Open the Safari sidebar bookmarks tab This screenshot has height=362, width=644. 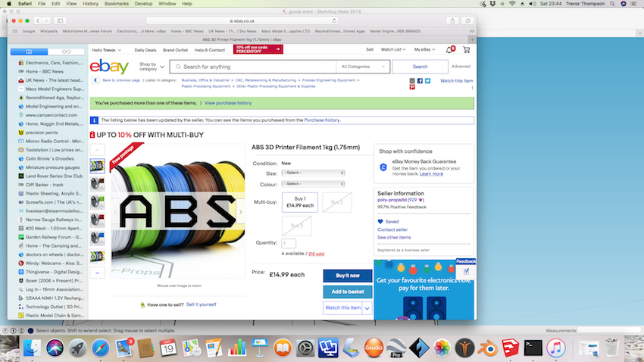click(29, 51)
